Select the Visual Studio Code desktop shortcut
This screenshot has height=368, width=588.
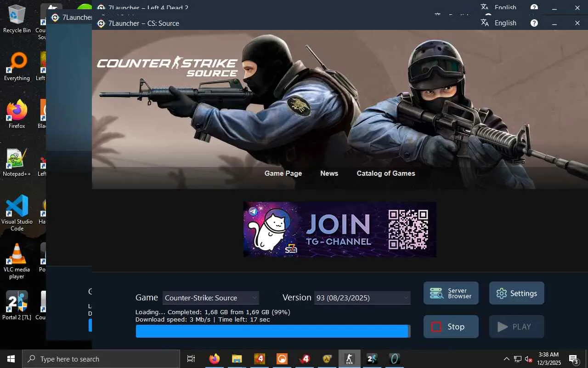pyautogui.click(x=17, y=213)
